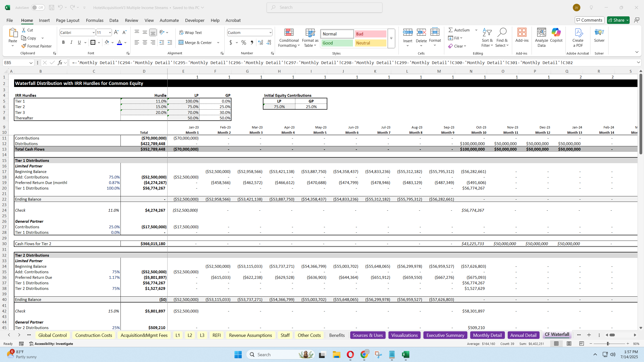Click the Comma Style icon
Viewport: 644px width, 362px height.
252,42
